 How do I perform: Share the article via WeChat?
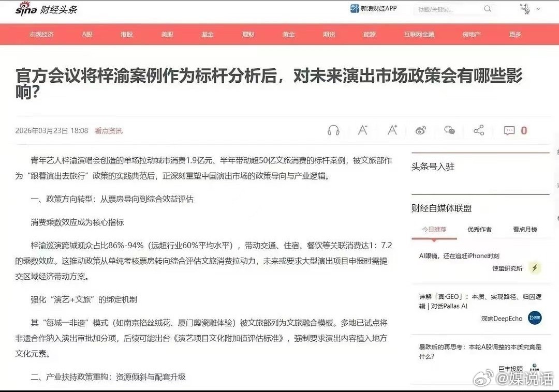point(449,131)
